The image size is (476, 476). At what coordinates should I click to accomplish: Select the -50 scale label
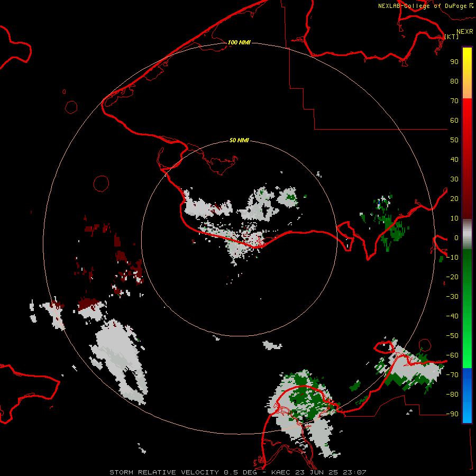pyautogui.click(x=452, y=336)
